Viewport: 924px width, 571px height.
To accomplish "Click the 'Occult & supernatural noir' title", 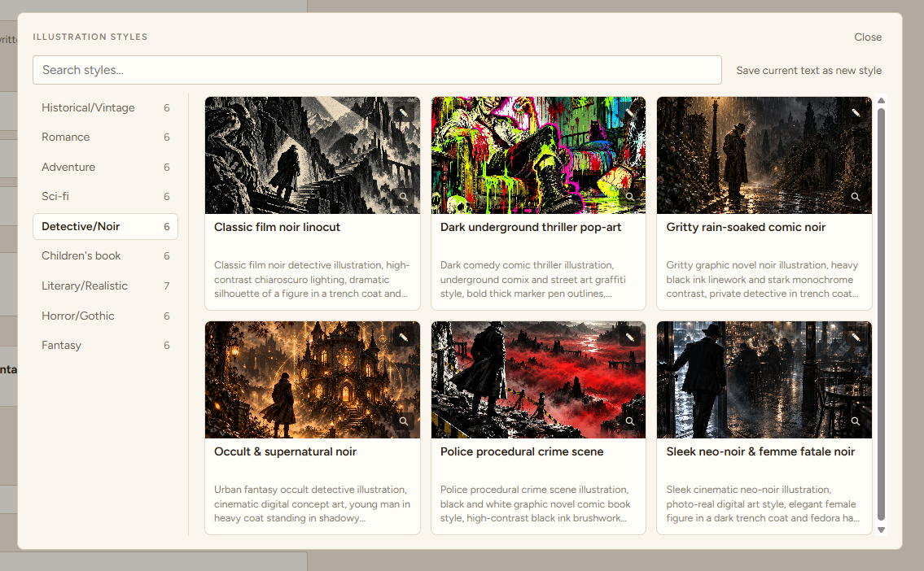I will [285, 451].
